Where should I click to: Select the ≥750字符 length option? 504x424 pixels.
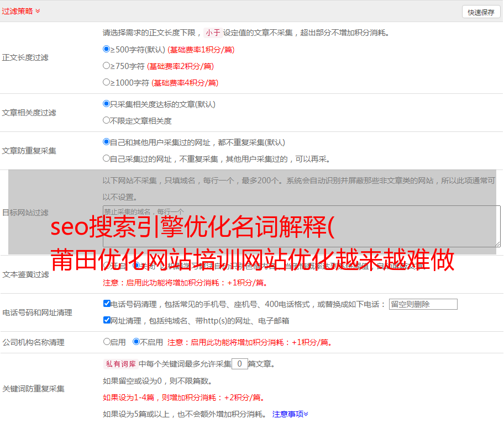106,66
